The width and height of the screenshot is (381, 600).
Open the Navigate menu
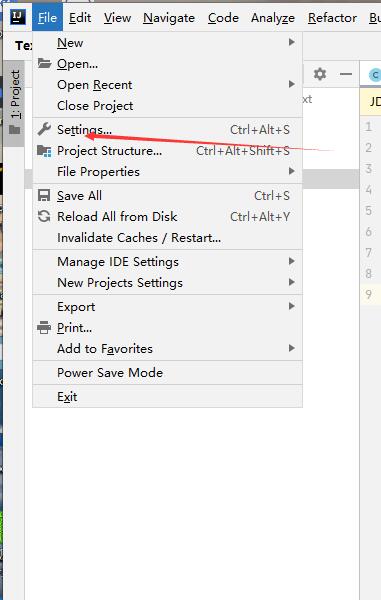[x=169, y=18]
